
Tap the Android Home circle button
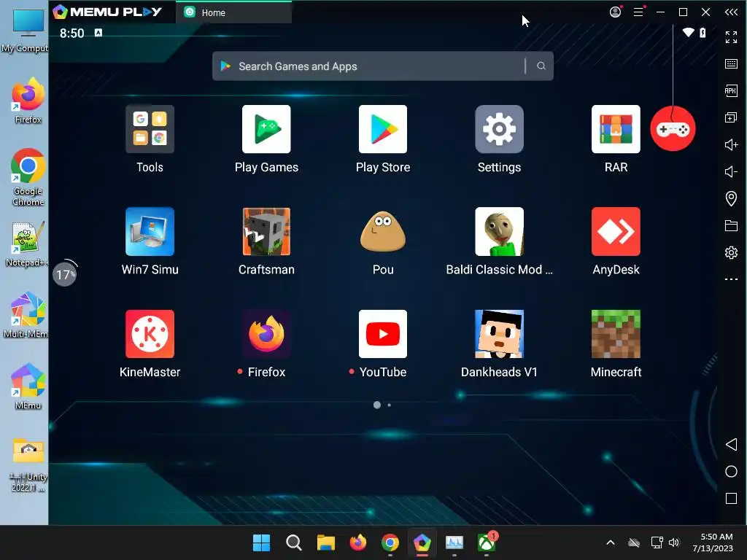tap(731, 472)
